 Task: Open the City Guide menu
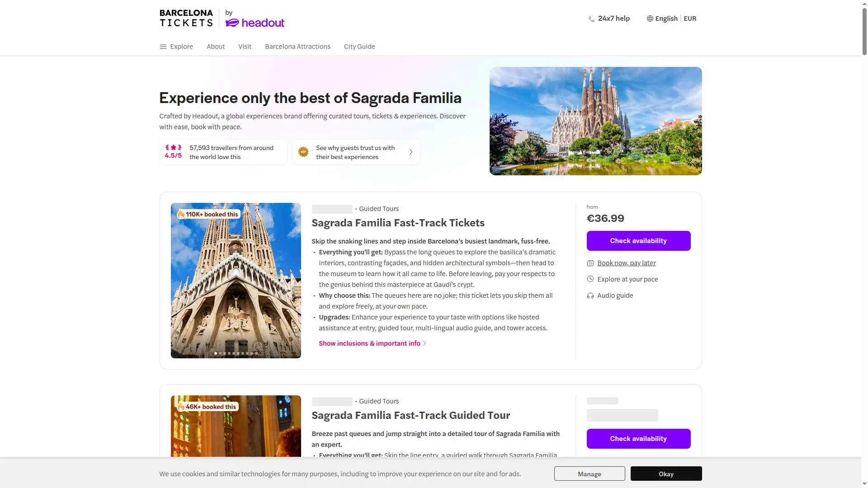point(359,47)
